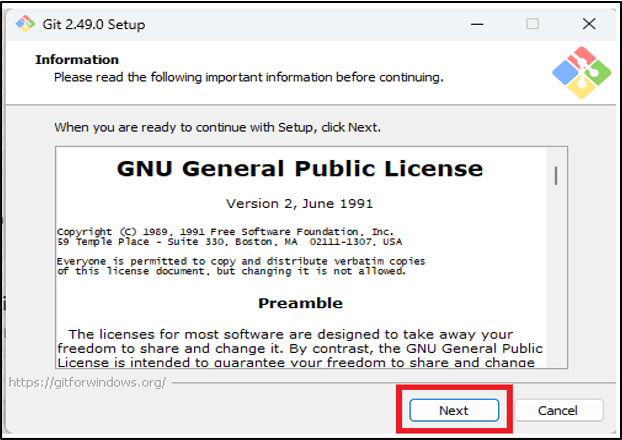Click the colorful Git logo in the header
622x440 pixels.
point(579,73)
